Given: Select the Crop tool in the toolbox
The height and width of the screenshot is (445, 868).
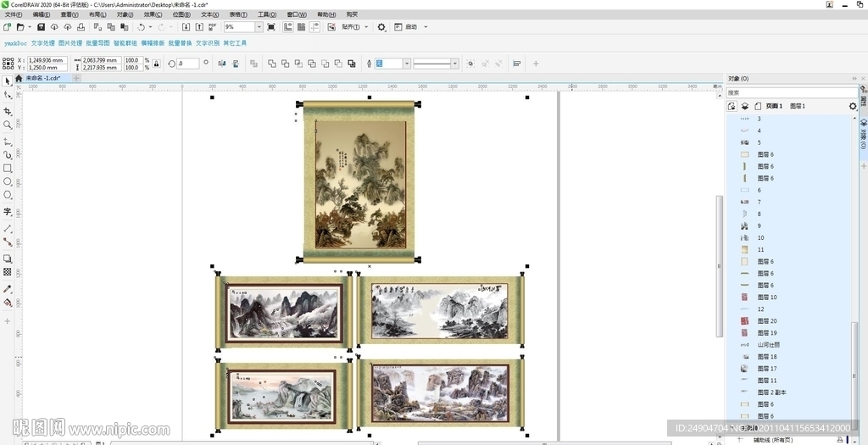Looking at the screenshot, I should 8,110.
